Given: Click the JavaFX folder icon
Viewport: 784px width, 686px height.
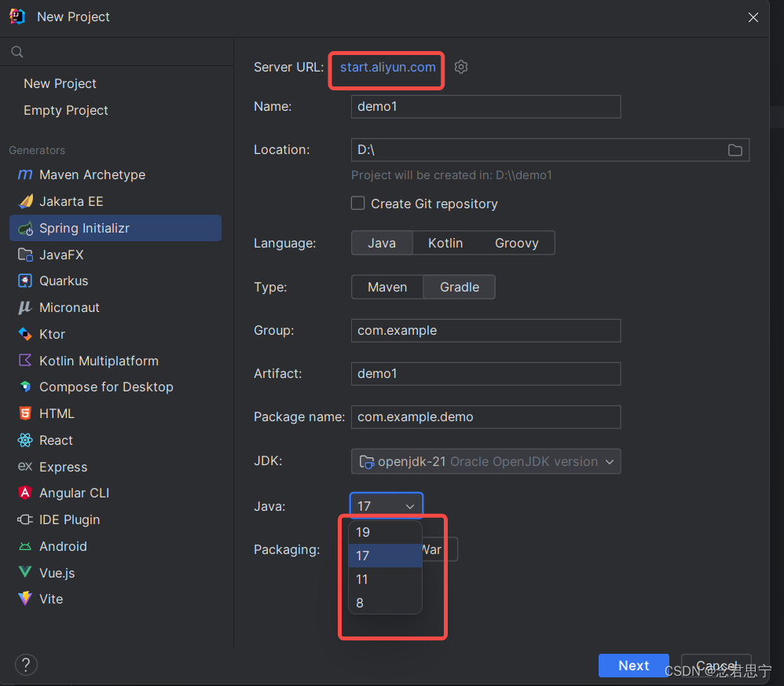Looking at the screenshot, I should click(25, 255).
